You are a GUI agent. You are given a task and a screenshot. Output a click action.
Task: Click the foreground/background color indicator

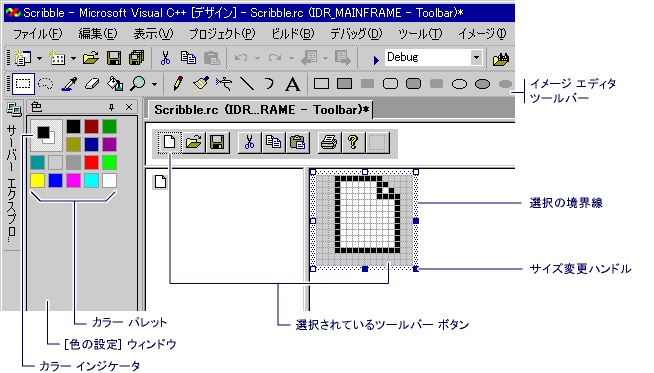click(x=46, y=135)
